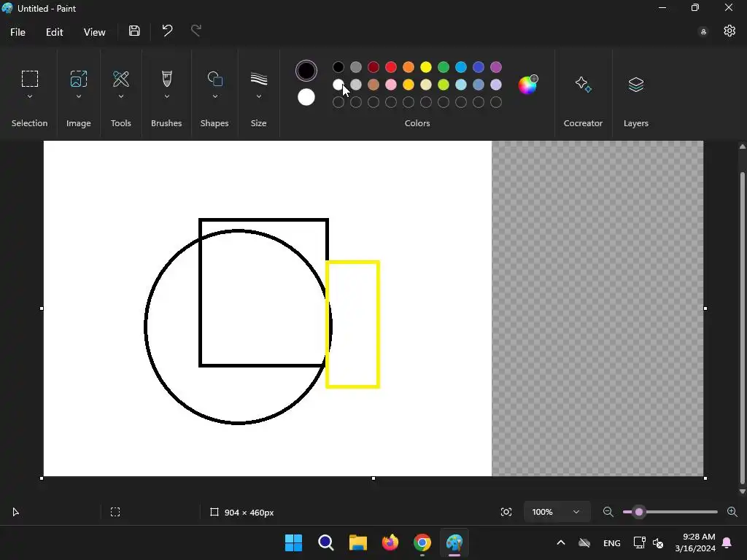Choose the Brushes icon
Image resolution: width=747 pixels, height=560 pixels.
click(167, 79)
